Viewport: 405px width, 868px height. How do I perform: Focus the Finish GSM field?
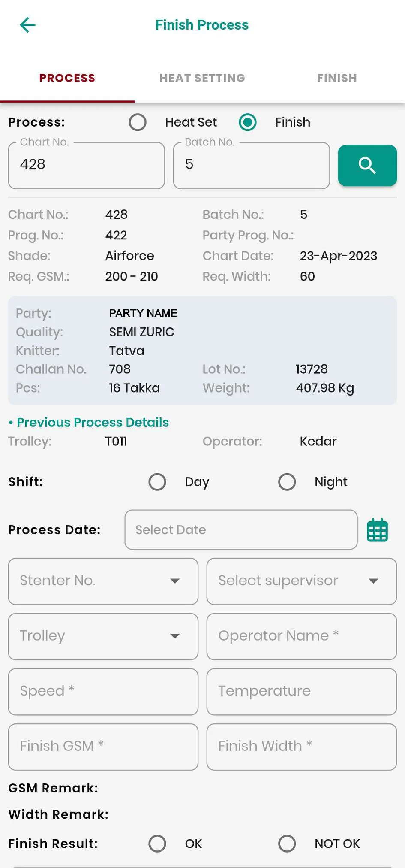click(103, 747)
